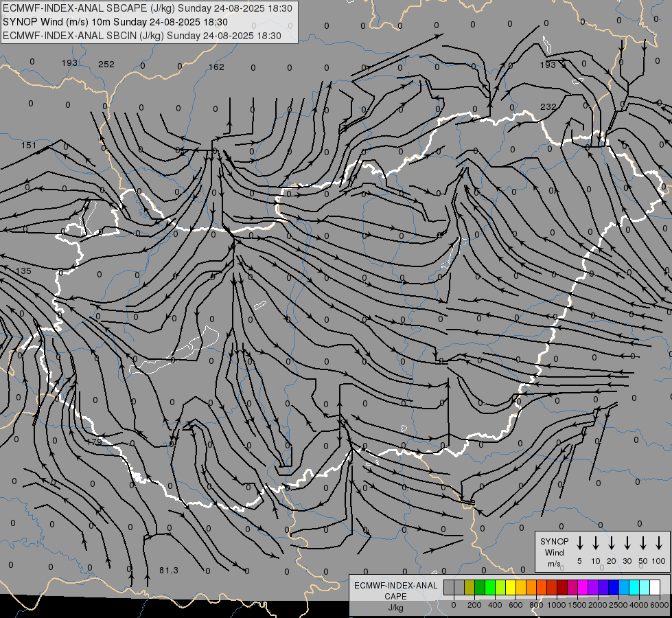Click the 135 CAPE value on map
Screen dimensions: 672x618
tap(23, 271)
